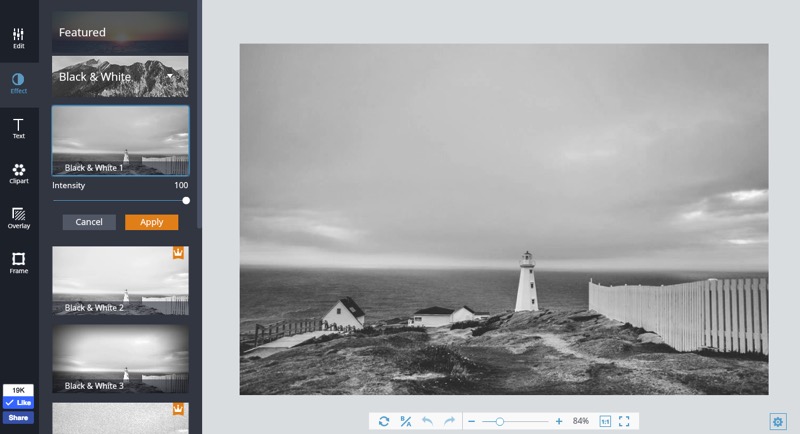This screenshot has height=434, width=800.
Task: Open the Frame panel
Action: pos(18,263)
